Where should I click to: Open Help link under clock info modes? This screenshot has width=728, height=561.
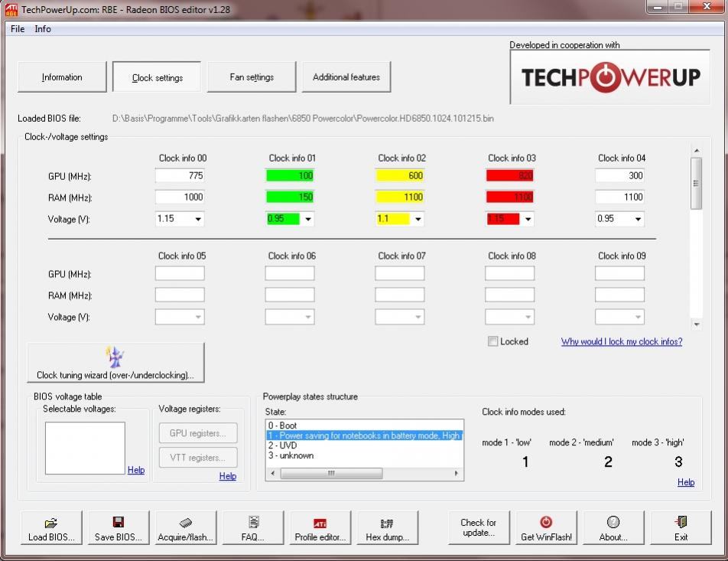tap(686, 482)
